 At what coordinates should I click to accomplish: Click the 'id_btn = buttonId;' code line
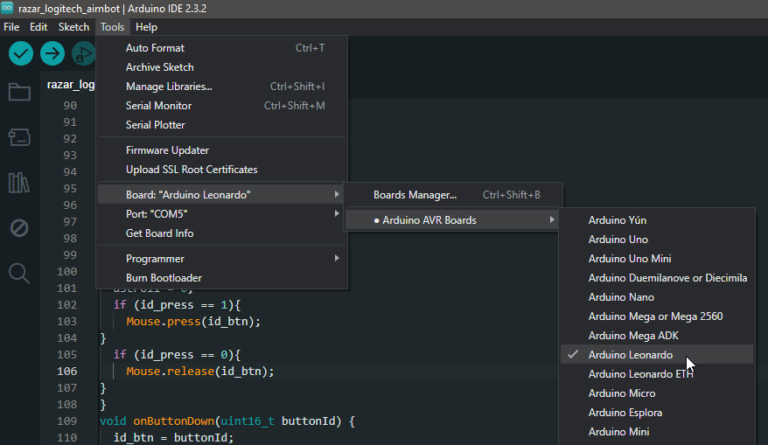174,437
